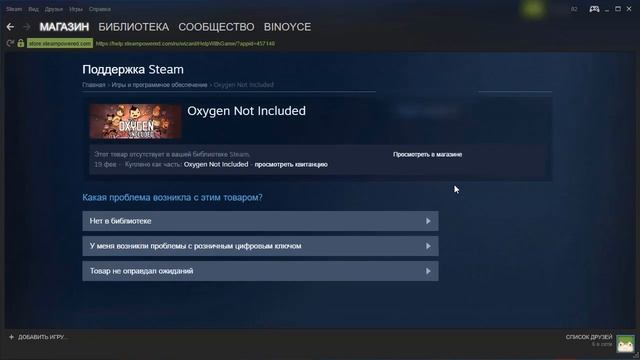640x360 pixels.
Task: Click arrow on Нет в библиотеке row
Action: click(428, 221)
